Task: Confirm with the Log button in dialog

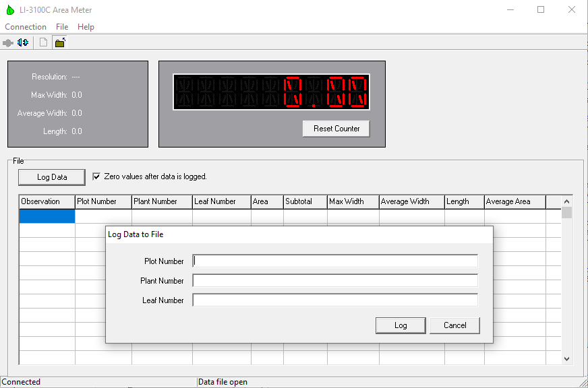Action: pos(401,325)
